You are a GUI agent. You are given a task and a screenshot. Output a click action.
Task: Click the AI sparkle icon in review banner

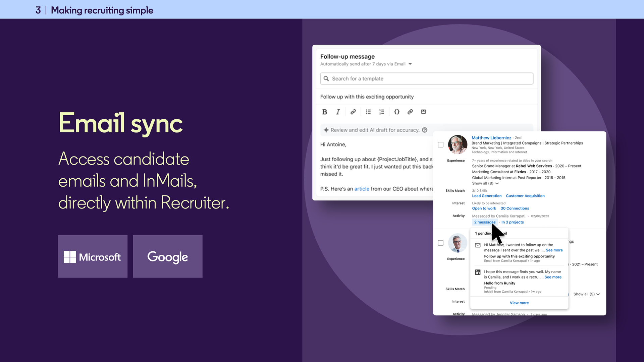(x=326, y=130)
